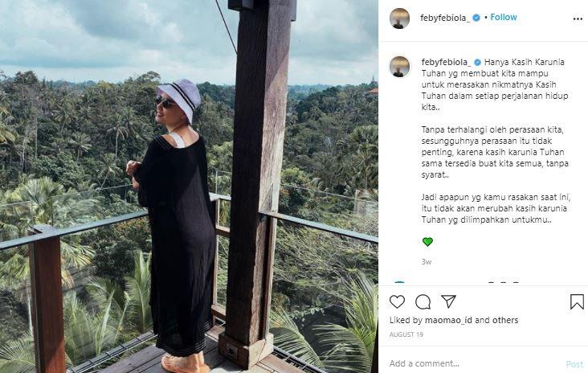Open the maomao_id profile link

click(x=447, y=320)
